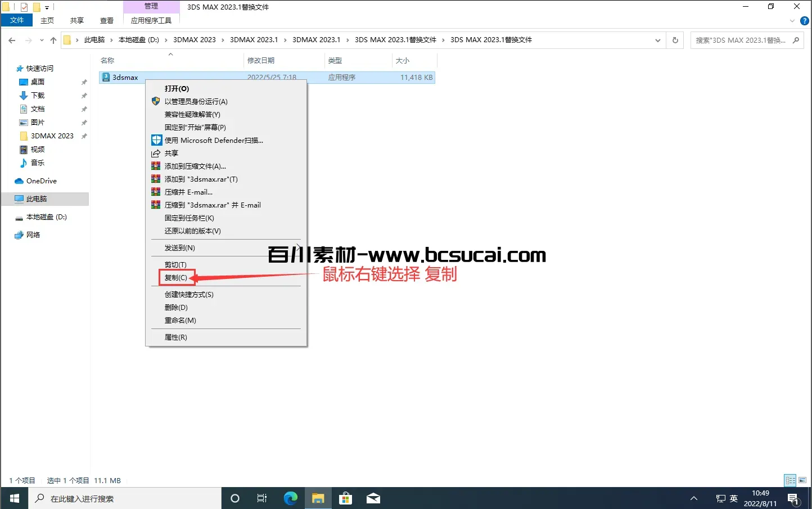Switch to the 查看 ribbon tab
Viewport: 812px width, 509px height.
(107, 20)
